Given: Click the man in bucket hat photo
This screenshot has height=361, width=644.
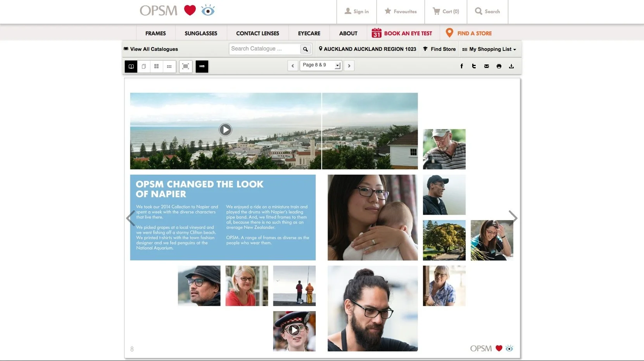Looking at the screenshot, I should [199, 286].
